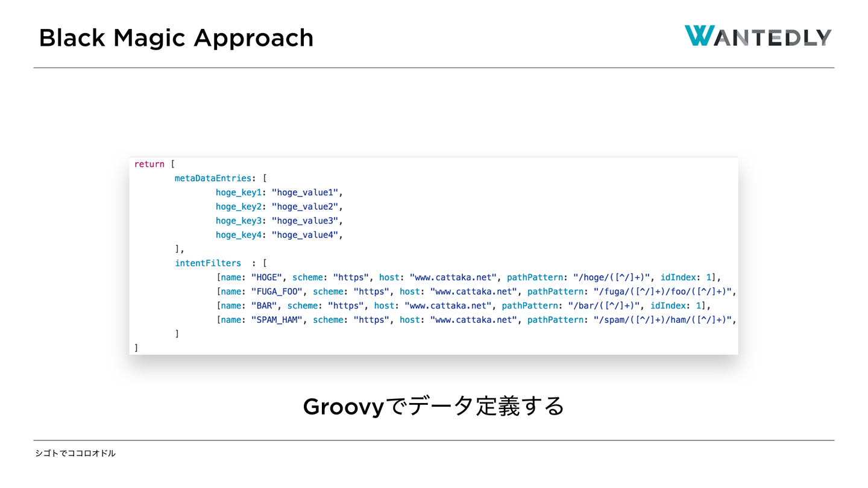Select the "https" scheme in the BAR row
The image size is (868, 488).
pyautogui.click(x=346, y=305)
